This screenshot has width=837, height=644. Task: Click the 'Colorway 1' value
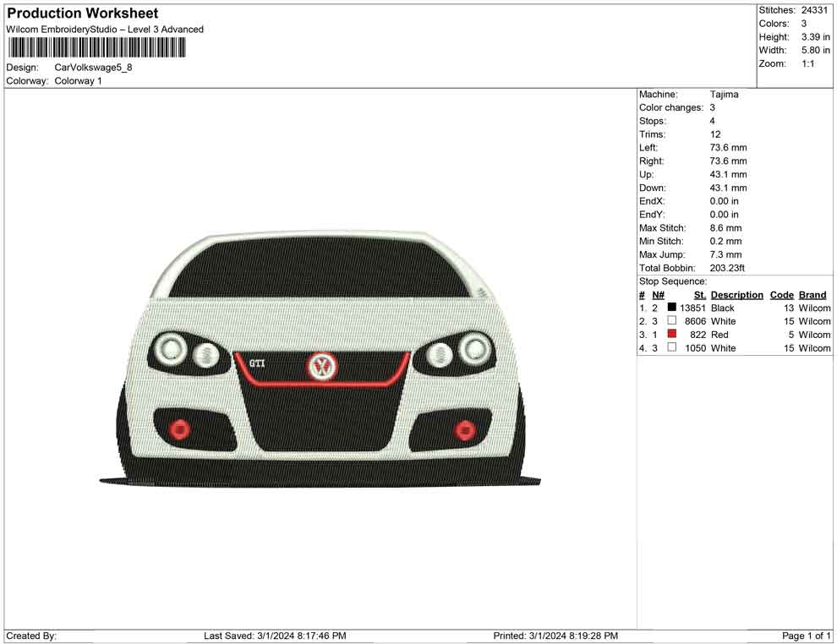[78, 80]
